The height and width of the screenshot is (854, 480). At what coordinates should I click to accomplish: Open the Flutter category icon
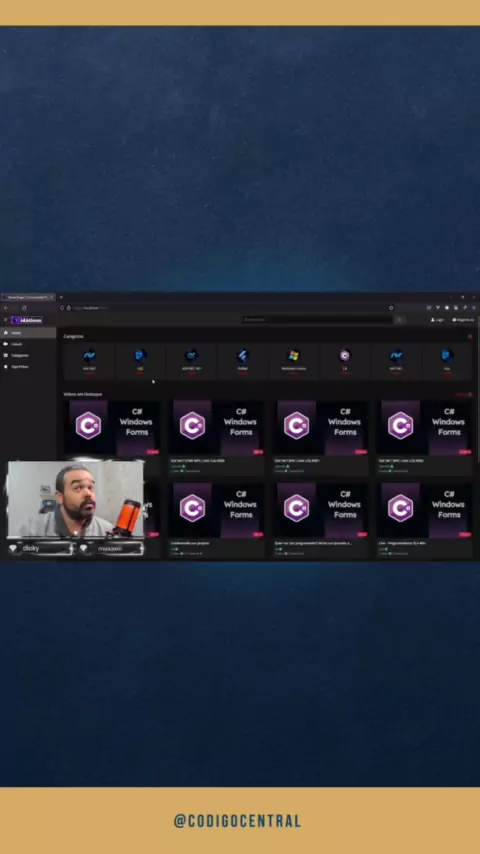pos(242,356)
